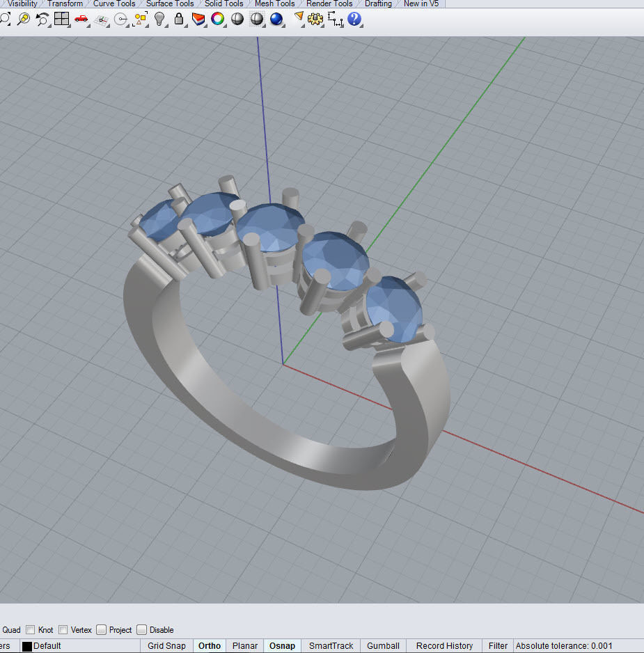
Task: Toggle Osnap in status bar
Action: point(283,645)
